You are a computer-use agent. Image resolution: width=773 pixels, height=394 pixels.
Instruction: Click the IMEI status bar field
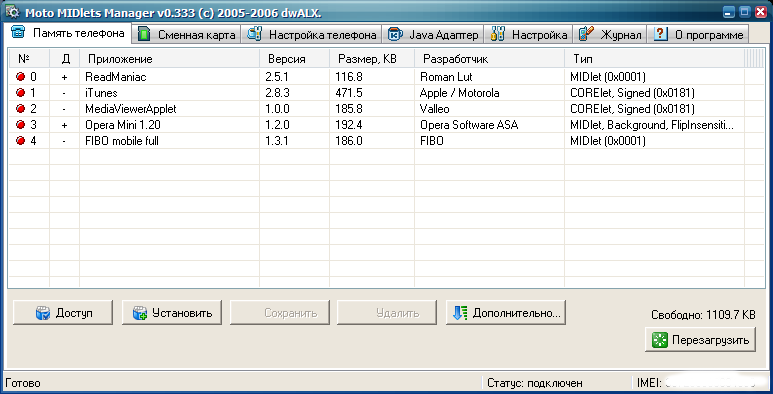[699, 383]
